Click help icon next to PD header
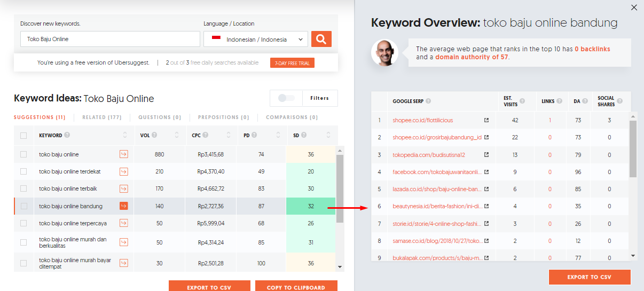Image resolution: width=644 pixels, height=291 pixels. (254, 136)
